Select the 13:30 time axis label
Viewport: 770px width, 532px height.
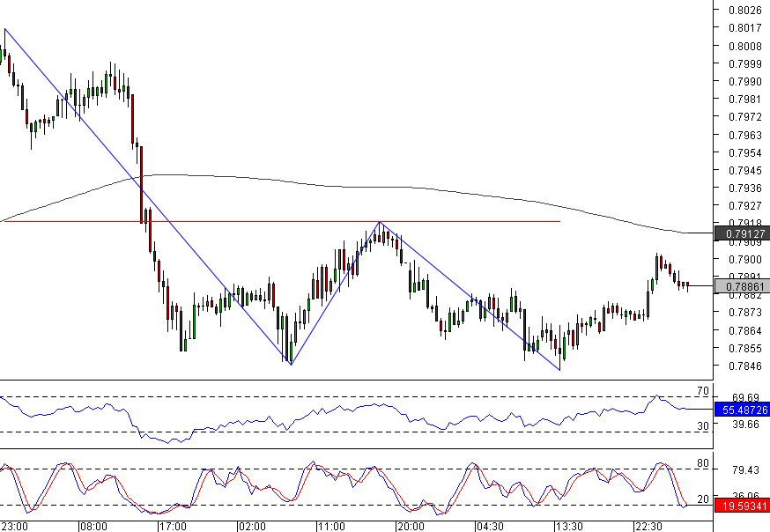tap(569, 527)
